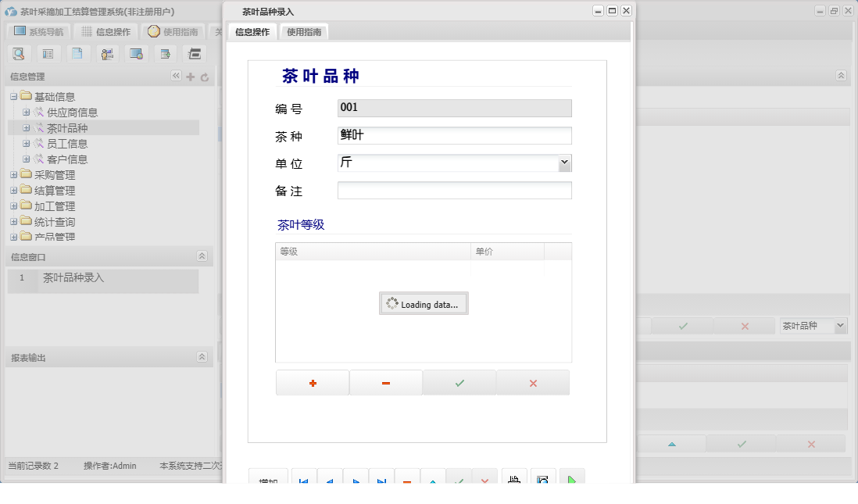This screenshot has width=858, height=504.
Task: Select 员工信息 in the tree
Action: point(67,143)
